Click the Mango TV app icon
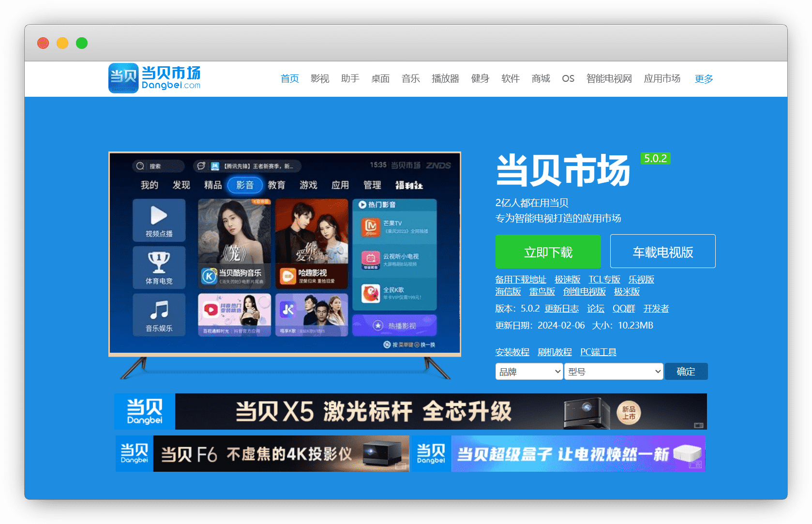The height and width of the screenshot is (524, 812). (x=371, y=227)
